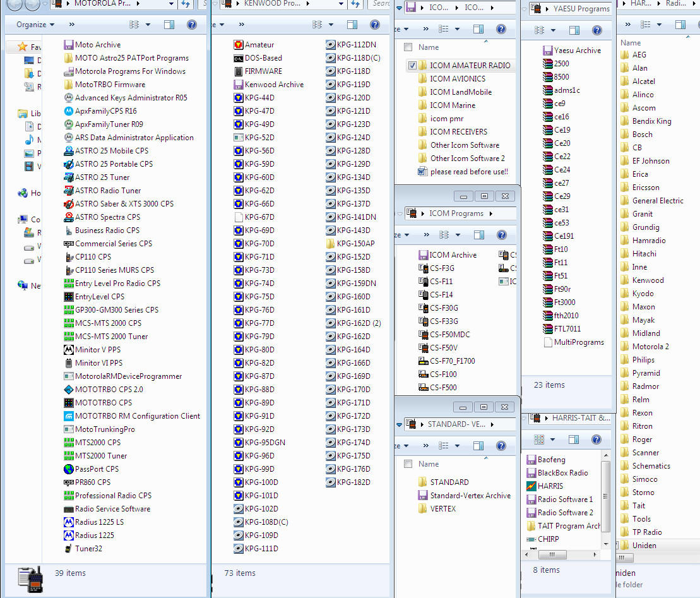Select the CS-F50V ICOM program
This screenshot has width=700, height=598.
443,348
